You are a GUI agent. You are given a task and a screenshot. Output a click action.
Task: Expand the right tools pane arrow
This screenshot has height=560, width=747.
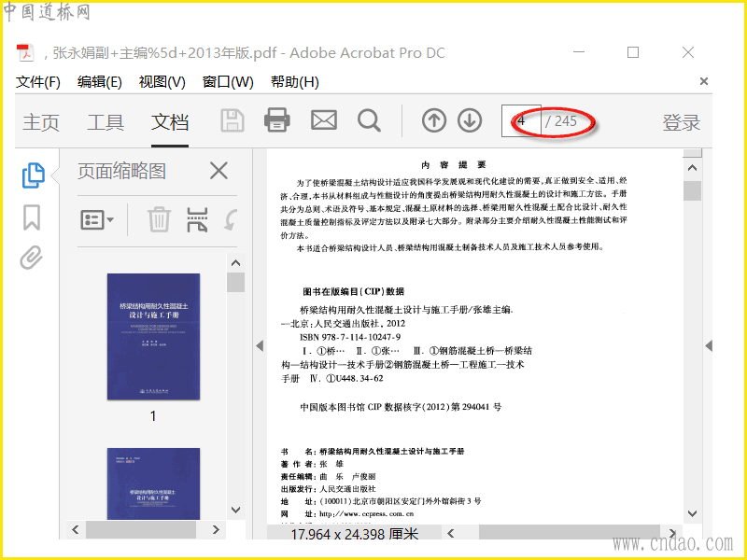[x=709, y=346]
